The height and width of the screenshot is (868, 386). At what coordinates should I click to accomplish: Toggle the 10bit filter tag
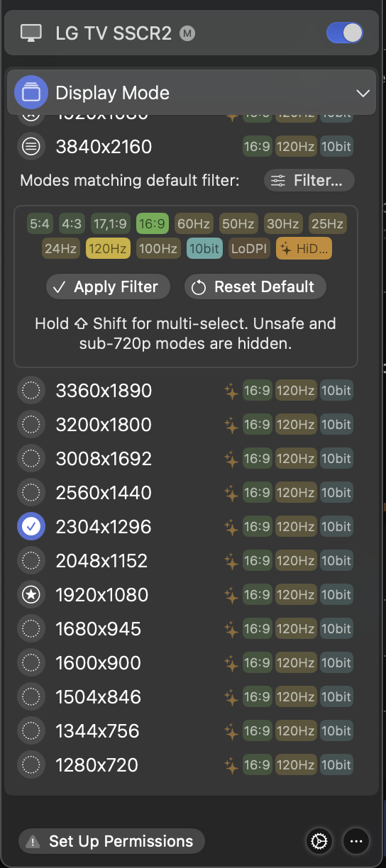point(204,248)
